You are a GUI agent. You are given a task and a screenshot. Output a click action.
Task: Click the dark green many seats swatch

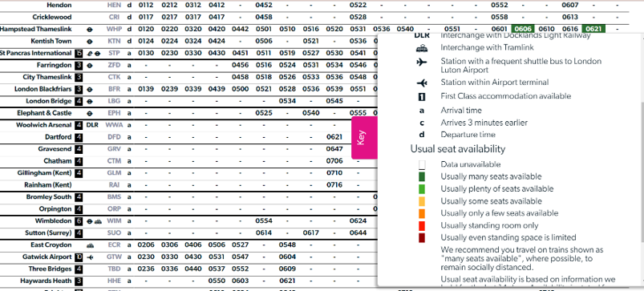coord(422,177)
